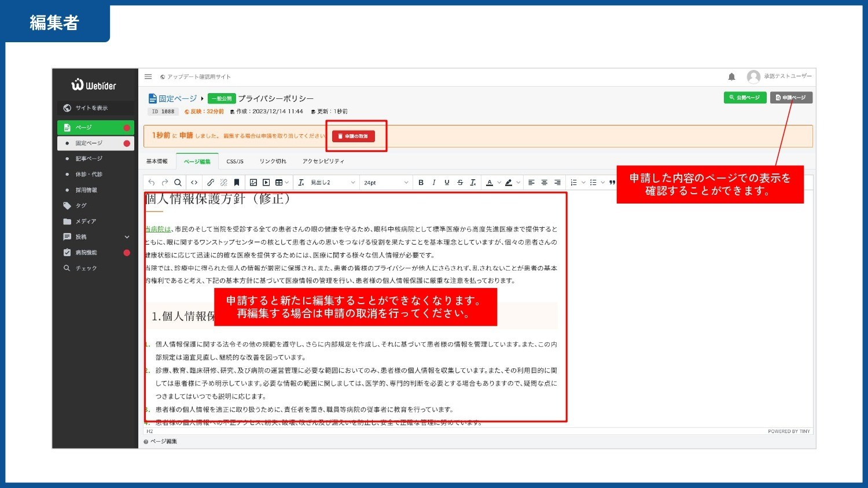This screenshot has height=488, width=868.
Task: Open the text color picker arrow
Action: (x=499, y=183)
